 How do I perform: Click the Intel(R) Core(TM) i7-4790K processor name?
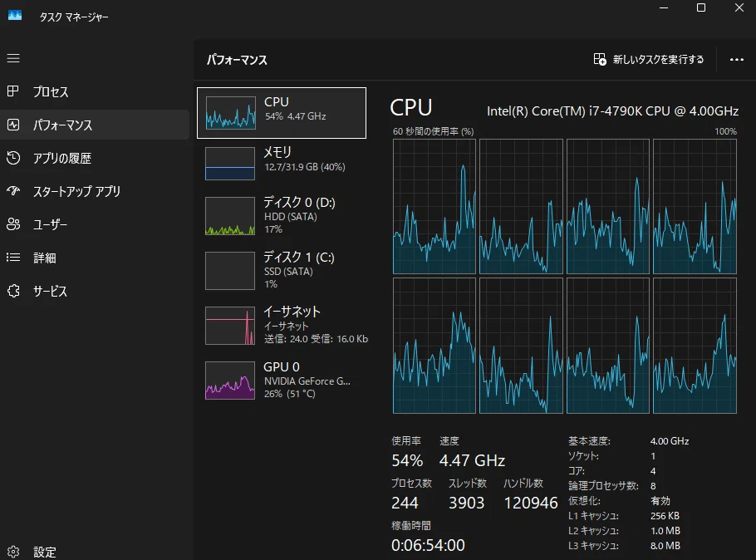click(x=612, y=111)
